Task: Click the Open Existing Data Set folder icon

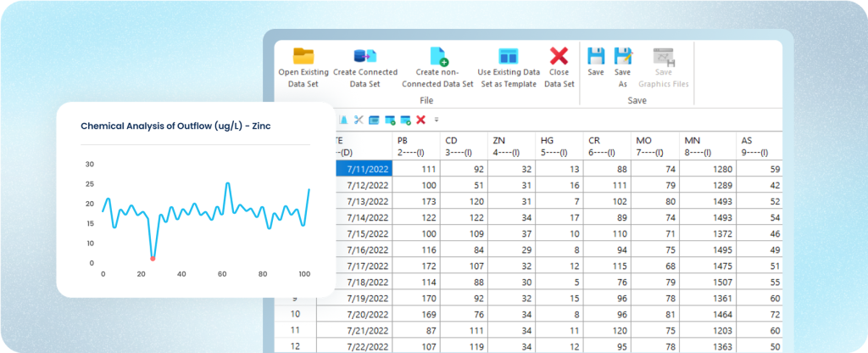Action: click(x=303, y=57)
